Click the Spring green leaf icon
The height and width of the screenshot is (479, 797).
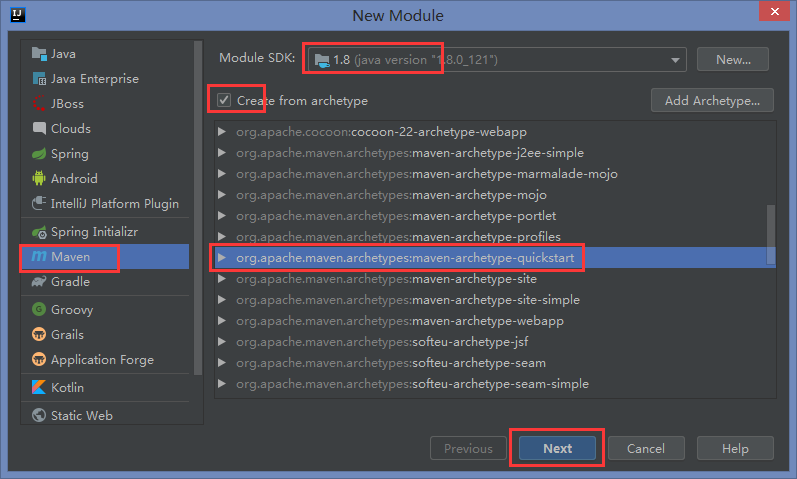(39, 154)
